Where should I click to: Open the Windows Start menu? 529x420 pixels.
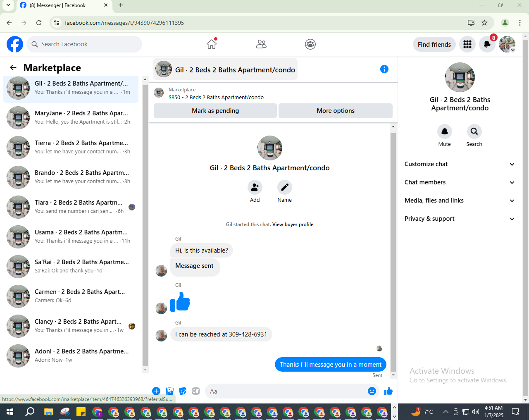point(10,412)
